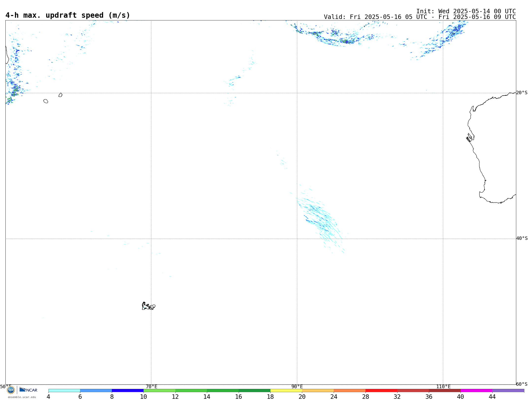The width and height of the screenshot is (532, 400).
Task: Click the 110°E longitude label
Action: click(x=443, y=386)
